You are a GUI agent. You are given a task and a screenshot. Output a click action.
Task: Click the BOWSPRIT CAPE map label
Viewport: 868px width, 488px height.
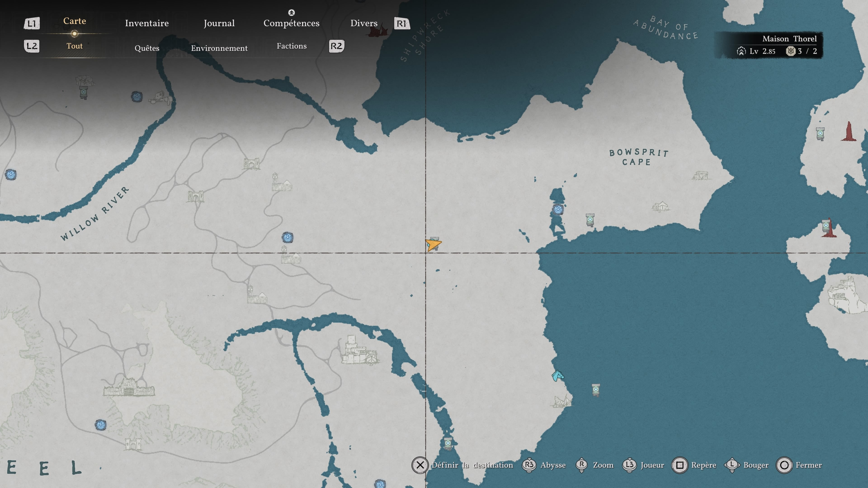(639, 157)
